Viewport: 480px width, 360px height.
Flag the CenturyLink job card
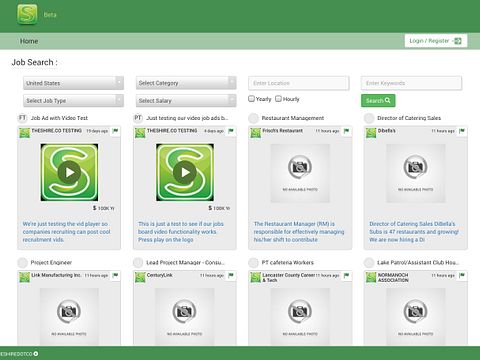tap(231, 275)
